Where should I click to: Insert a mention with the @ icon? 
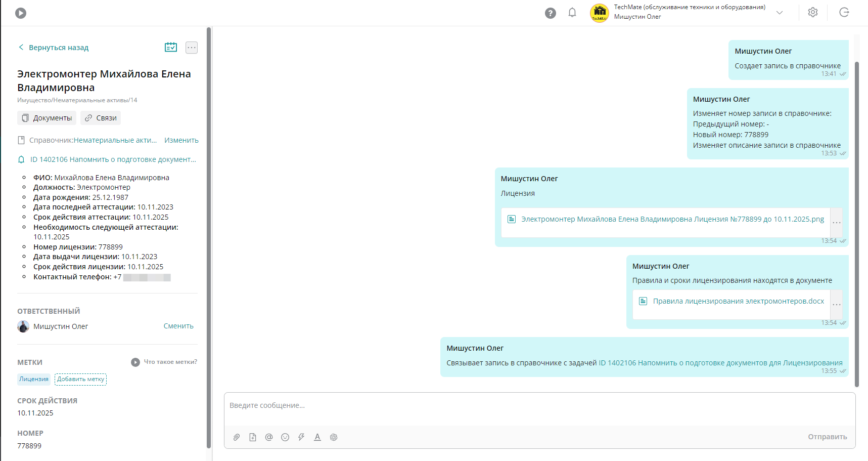coord(269,437)
